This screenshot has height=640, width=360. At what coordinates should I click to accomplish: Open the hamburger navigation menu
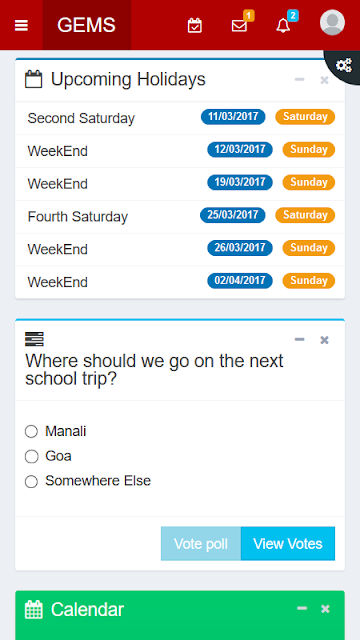21,26
